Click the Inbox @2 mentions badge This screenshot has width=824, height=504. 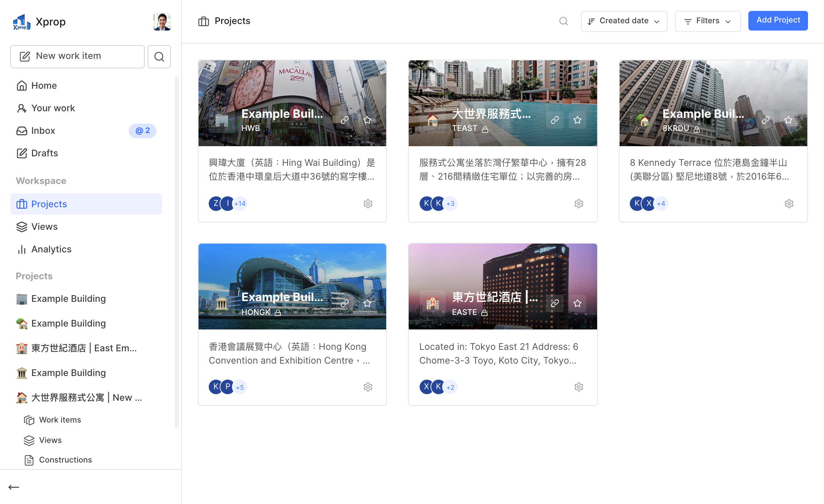(x=143, y=131)
